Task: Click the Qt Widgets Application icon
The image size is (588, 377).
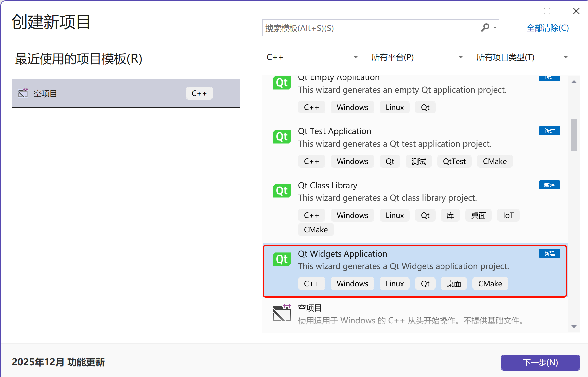Action: pyautogui.click(x=282, y=259)
